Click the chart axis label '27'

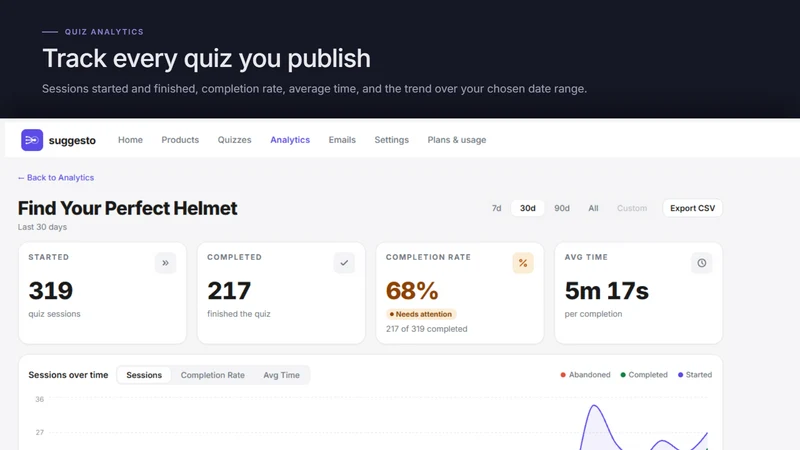[39, 433]
